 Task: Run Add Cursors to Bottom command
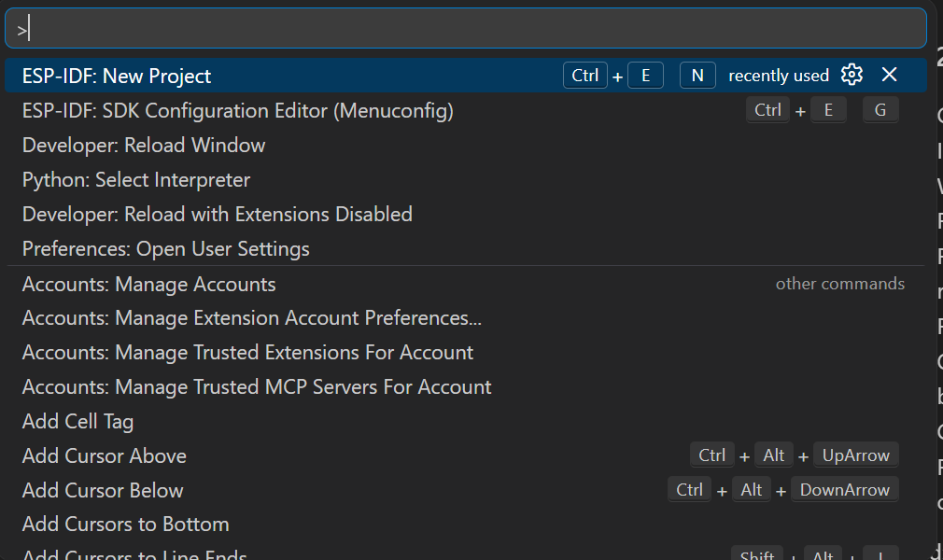[x=466, y=524]
